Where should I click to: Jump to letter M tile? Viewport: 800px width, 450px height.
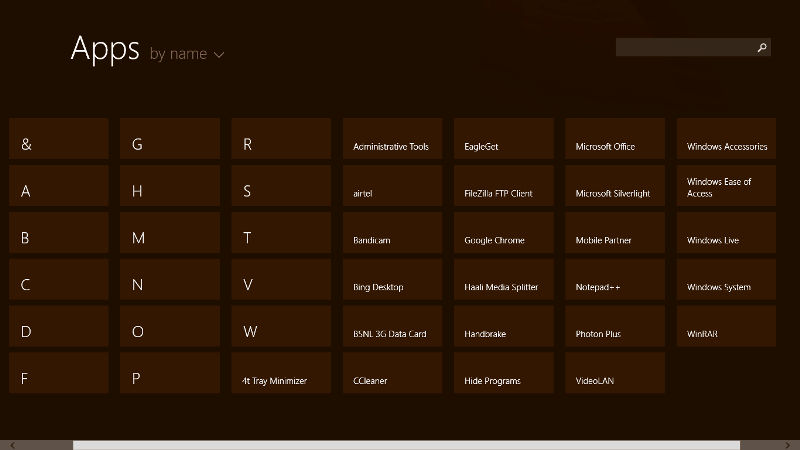tap(170, 233)
